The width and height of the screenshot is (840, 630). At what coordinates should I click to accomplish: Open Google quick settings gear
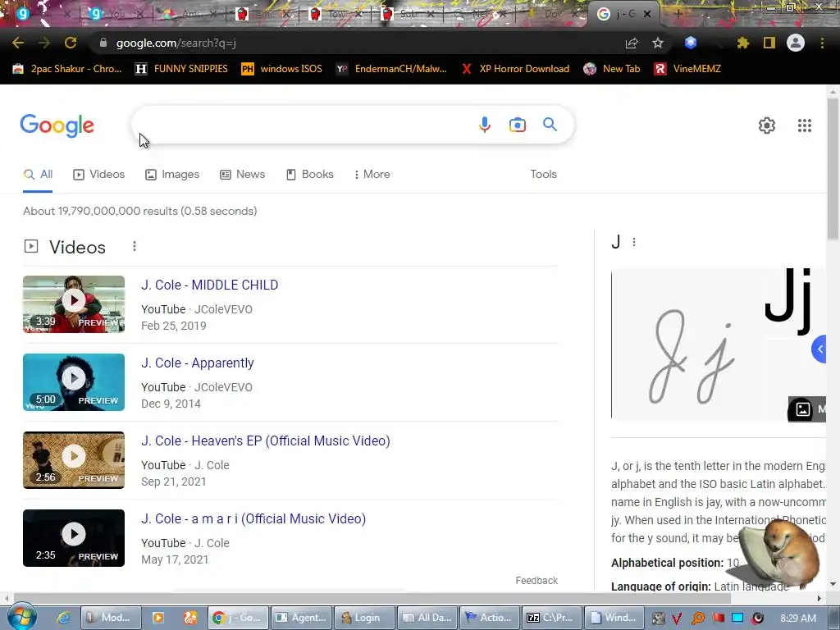pos(767,126)
